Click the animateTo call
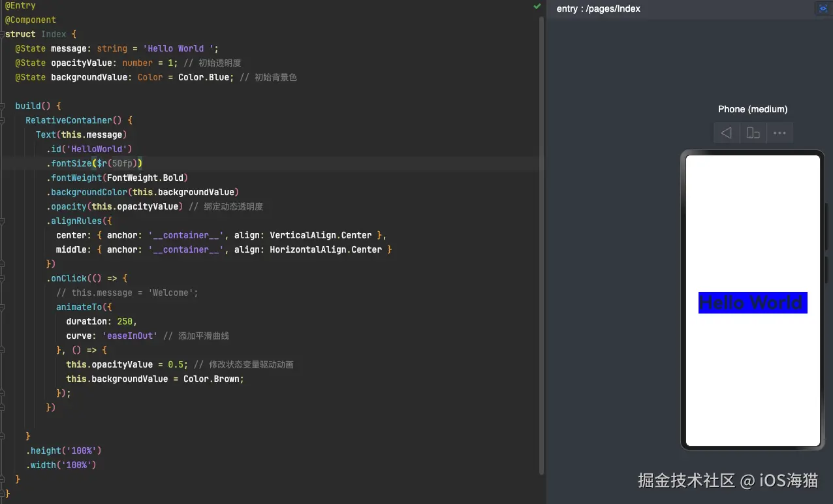This screenshot has height=504, width=833. 79,307
